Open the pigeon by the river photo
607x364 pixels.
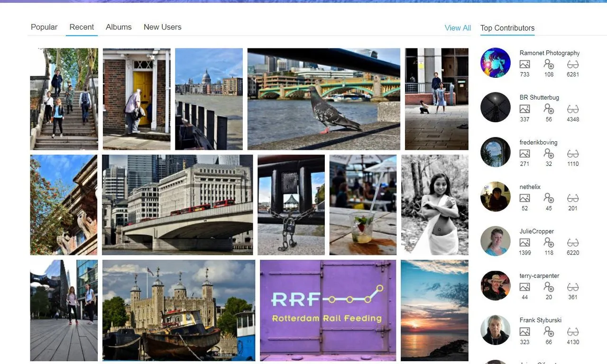[x=324, y=99]
